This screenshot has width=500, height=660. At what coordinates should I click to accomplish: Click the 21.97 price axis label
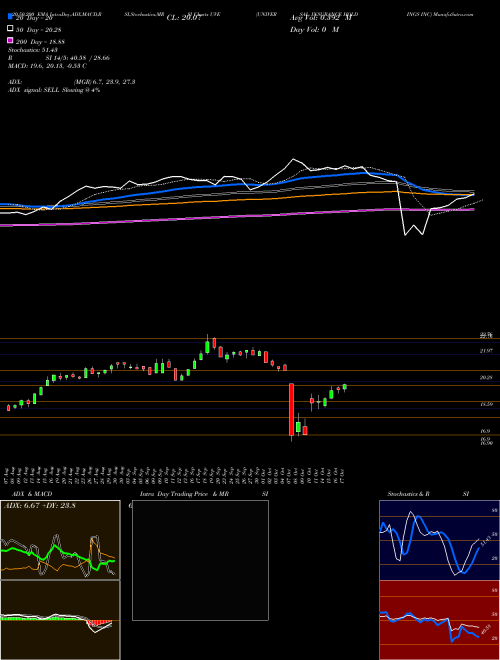point(486,351)
